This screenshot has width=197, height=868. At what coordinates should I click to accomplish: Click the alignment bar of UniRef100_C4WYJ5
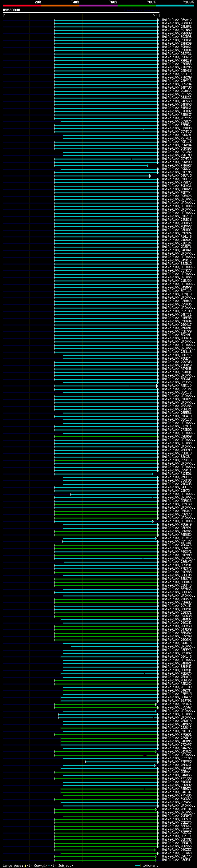pyautogui.click(x=103, y=176)
